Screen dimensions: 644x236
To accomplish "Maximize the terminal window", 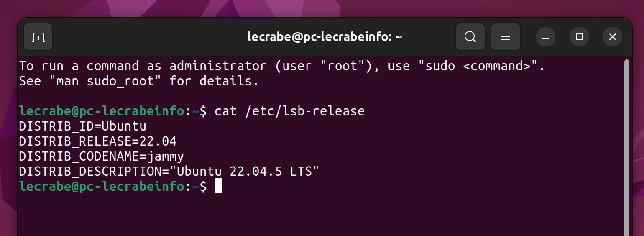I will (x=579, y=37).
